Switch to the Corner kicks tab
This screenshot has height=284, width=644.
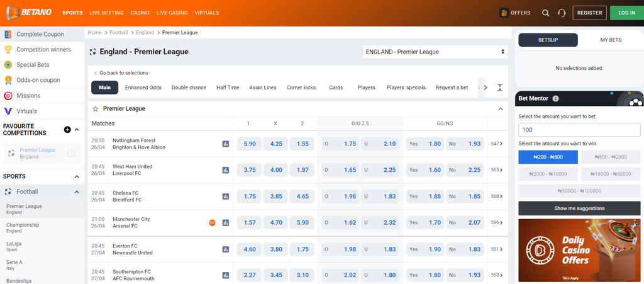pyautogui.click(x=301, y=88)
